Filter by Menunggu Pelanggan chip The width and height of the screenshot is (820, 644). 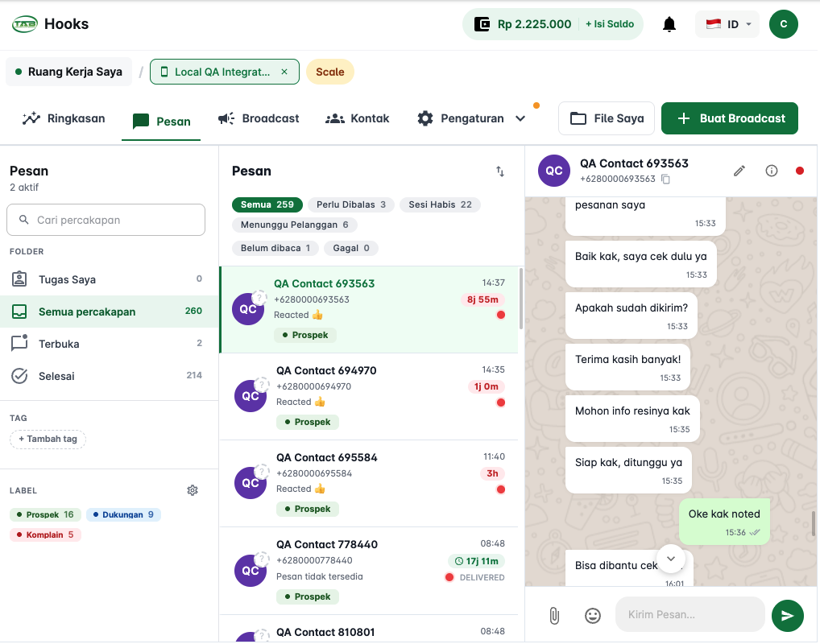click(x=295, y=225)
